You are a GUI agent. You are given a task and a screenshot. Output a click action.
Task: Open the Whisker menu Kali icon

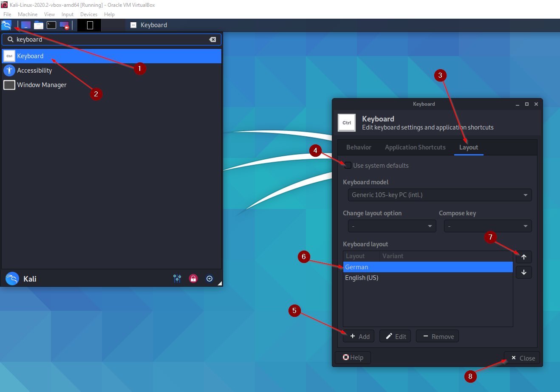point(7,25)
